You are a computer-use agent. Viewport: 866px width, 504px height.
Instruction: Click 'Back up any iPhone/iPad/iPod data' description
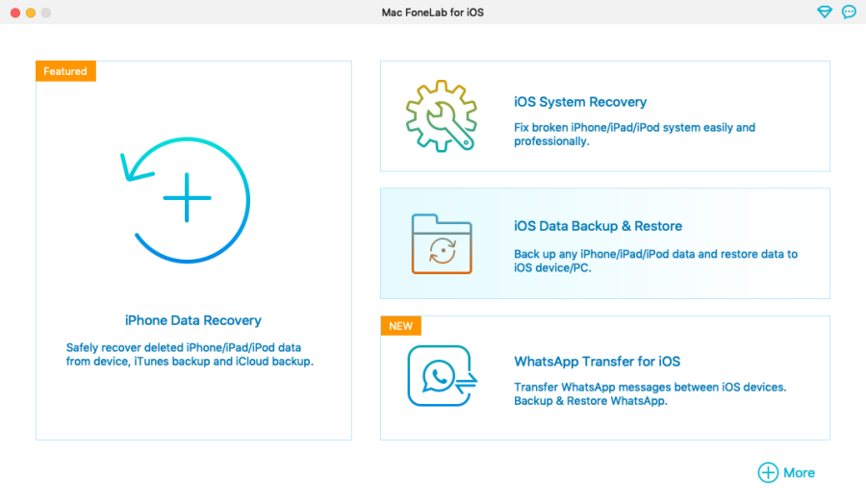(x=655, y=261)
